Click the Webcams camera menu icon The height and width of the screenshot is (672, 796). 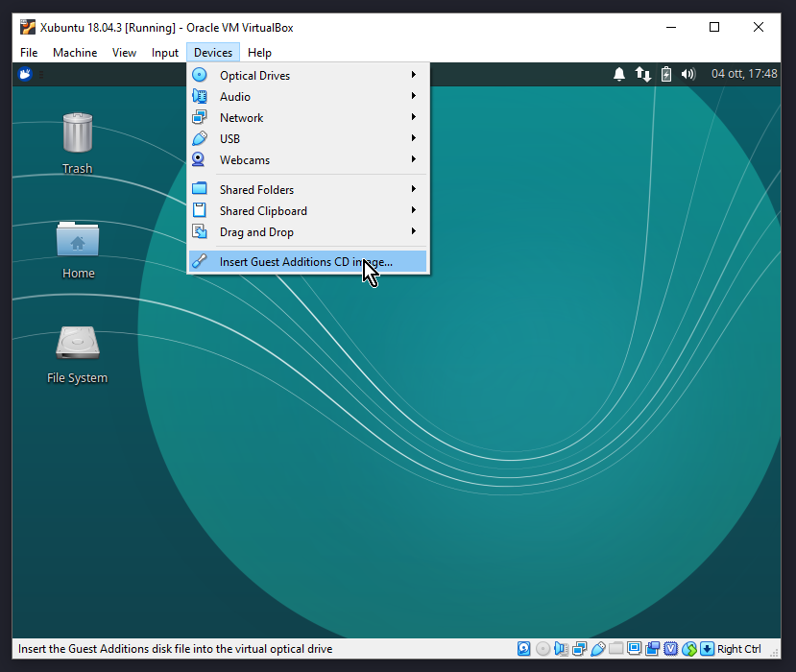[x=198, y=159]
